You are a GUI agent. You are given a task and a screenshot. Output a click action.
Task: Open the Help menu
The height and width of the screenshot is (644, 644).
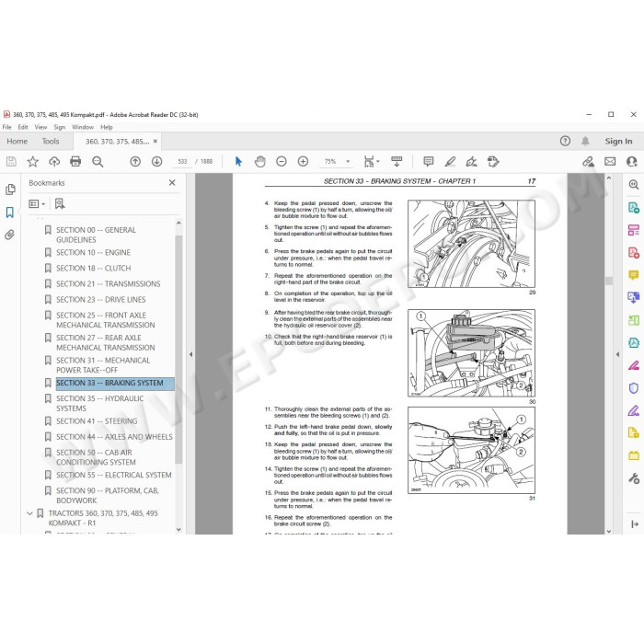click(x=107, y=127)
